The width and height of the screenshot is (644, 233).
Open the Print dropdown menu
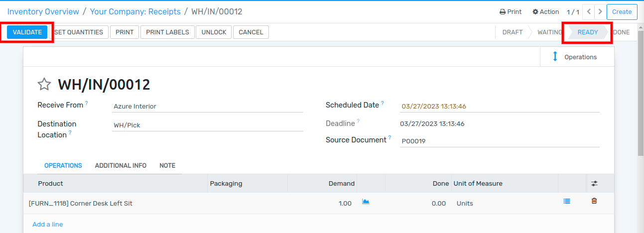511,11
